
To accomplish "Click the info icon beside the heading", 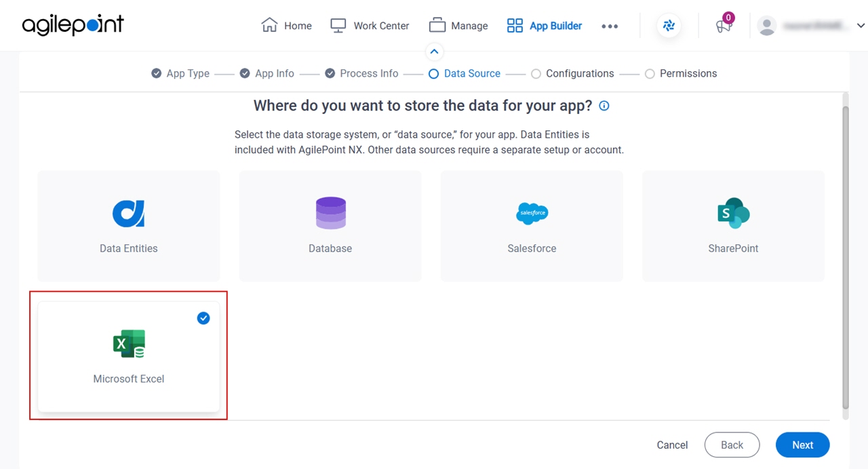I will tap(604, 106).
